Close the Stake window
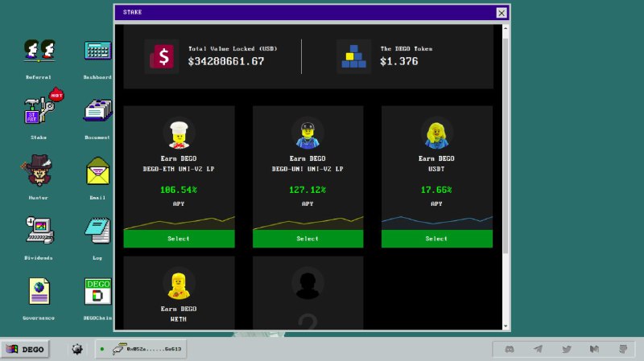Viewport: 644px width, 361px height. 502,13
